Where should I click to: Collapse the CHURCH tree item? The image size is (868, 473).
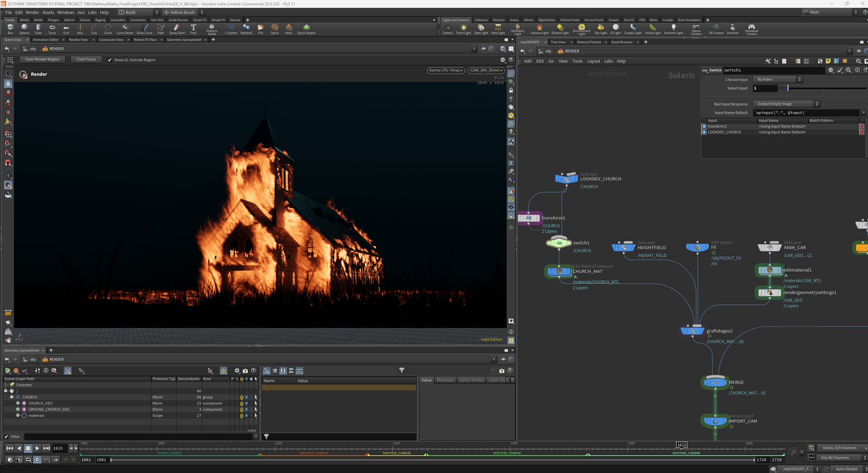pos(12,397)
